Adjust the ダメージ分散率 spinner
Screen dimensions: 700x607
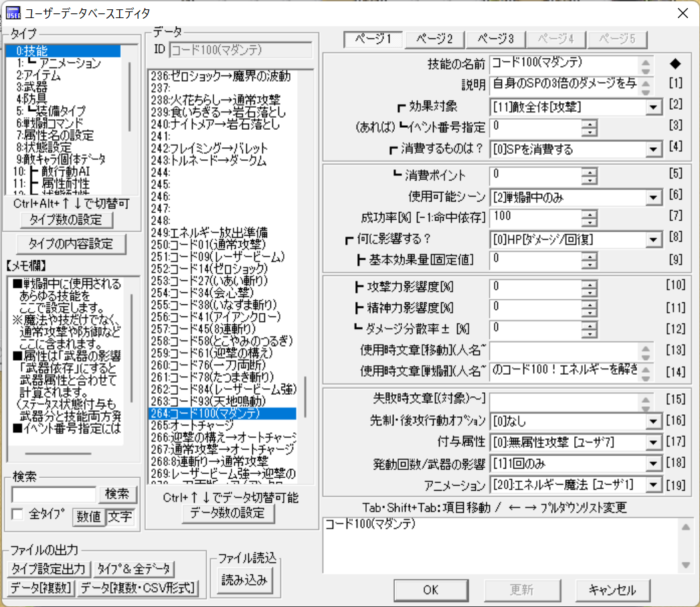click(590, 330)
